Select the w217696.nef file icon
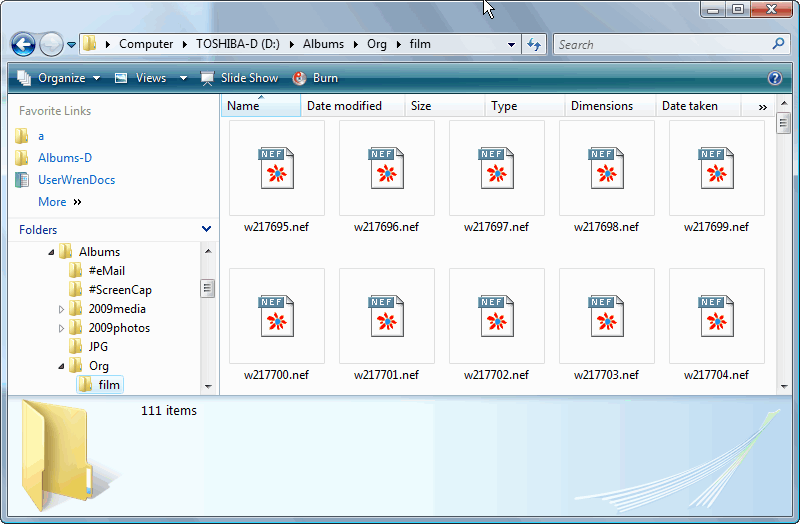This screenshot has height=524, width=800. click(x=387, y=168)
